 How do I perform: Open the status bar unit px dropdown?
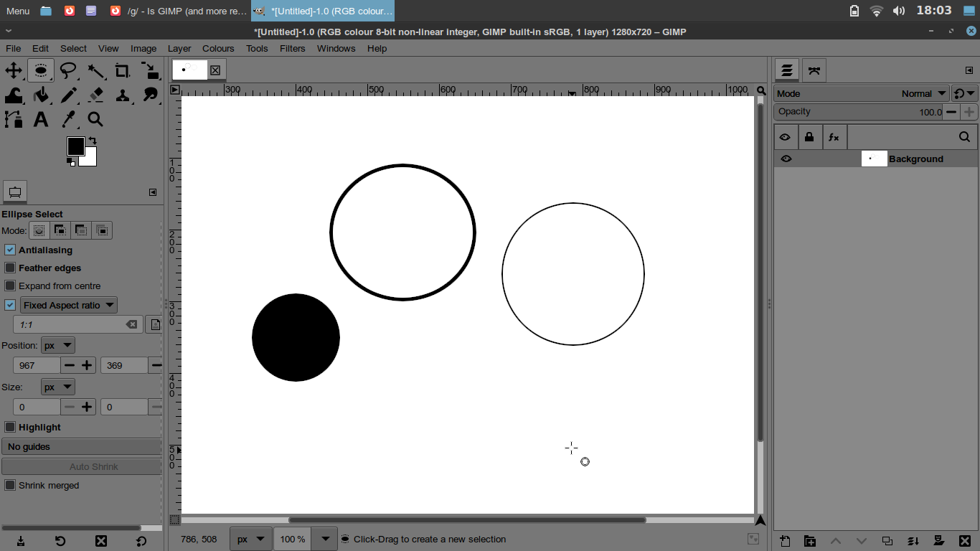coord(251,539)
